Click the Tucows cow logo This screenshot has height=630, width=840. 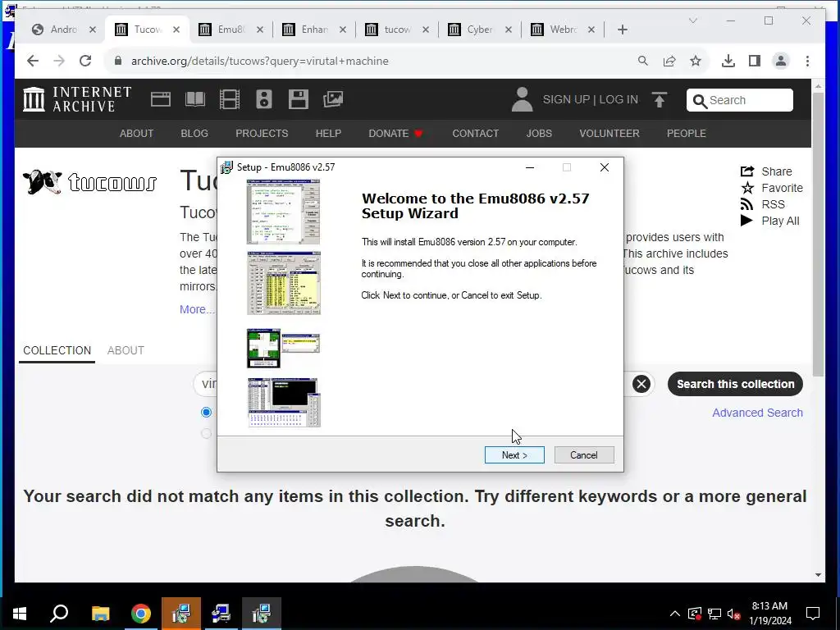coord(89,182)
